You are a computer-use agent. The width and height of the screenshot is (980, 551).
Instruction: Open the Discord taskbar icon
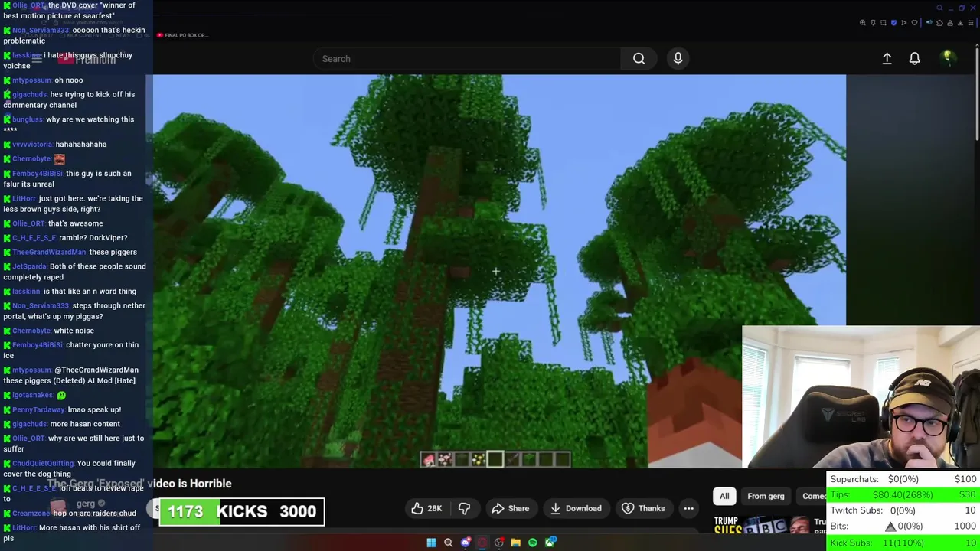[465, 543]
